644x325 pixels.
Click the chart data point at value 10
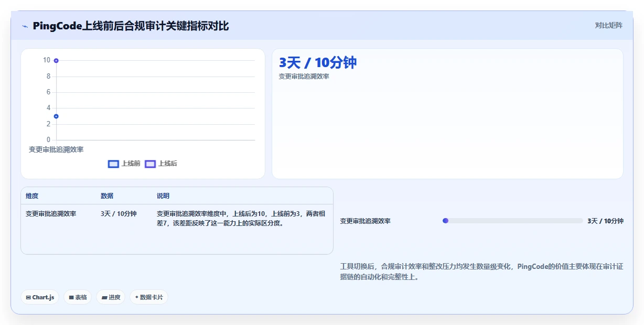(x=56, y=61)
